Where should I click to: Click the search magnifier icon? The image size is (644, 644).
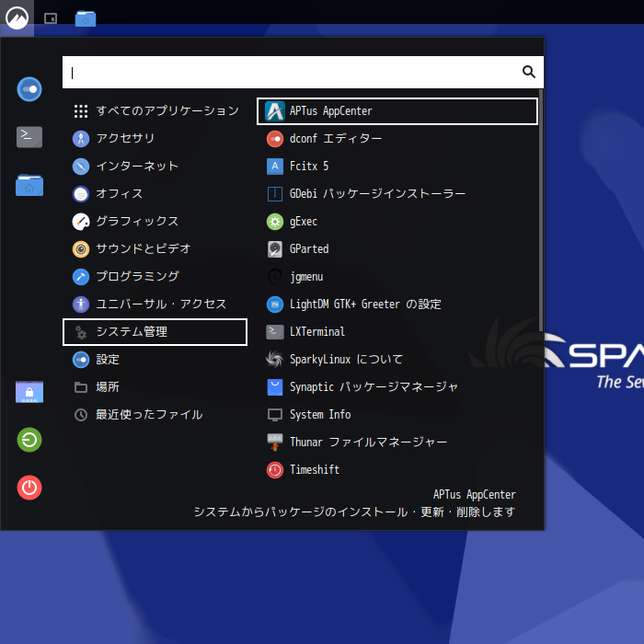[x=529, y=72]
